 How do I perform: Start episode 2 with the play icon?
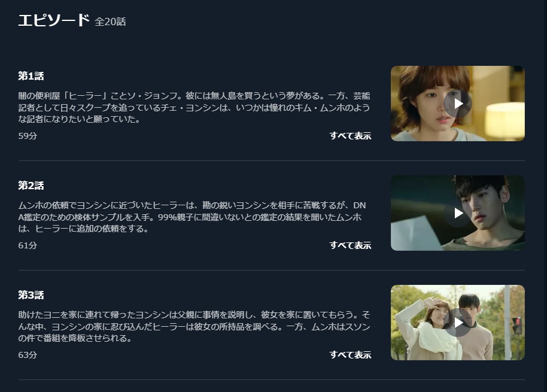point(458,213)
